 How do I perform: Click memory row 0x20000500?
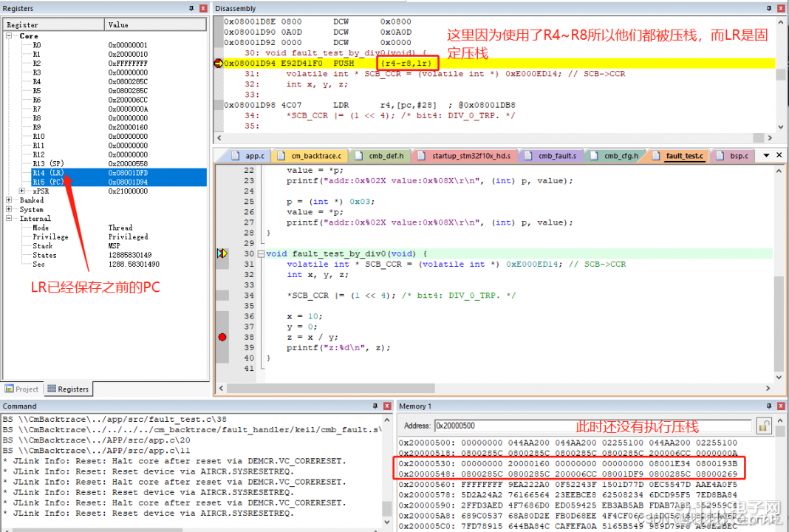click(x=567, y=443)
